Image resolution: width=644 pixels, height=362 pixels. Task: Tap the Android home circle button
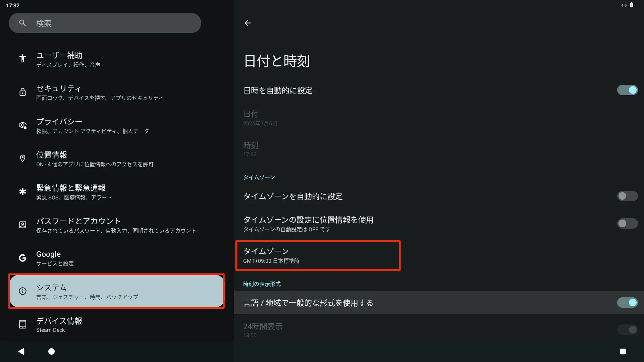tap(51, 351)
